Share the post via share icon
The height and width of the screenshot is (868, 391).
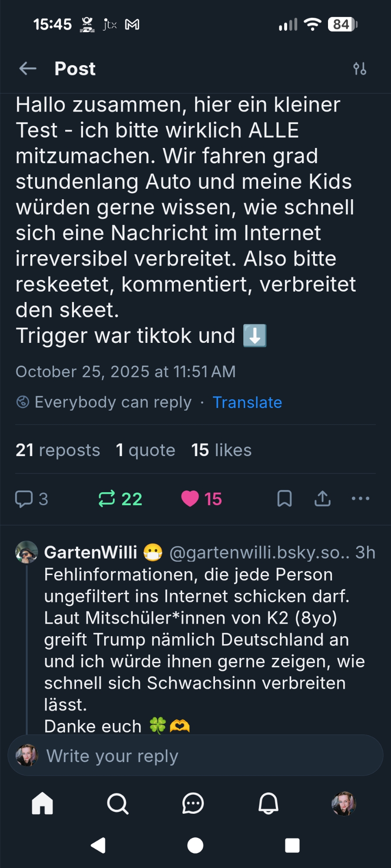click(x=322, y=499)
